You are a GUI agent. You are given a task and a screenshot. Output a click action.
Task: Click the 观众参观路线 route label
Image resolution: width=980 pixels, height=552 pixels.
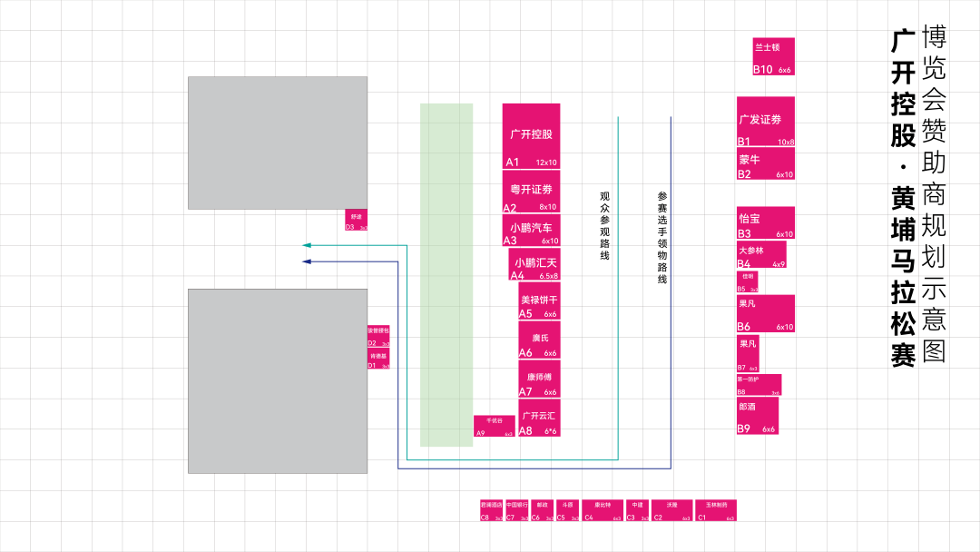click(604, 225)
